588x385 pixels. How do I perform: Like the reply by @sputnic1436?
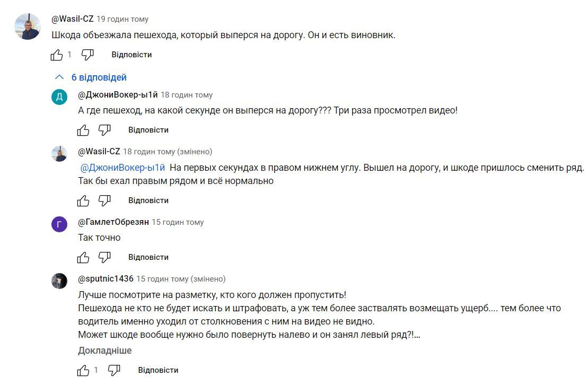[x=83, y=370]
